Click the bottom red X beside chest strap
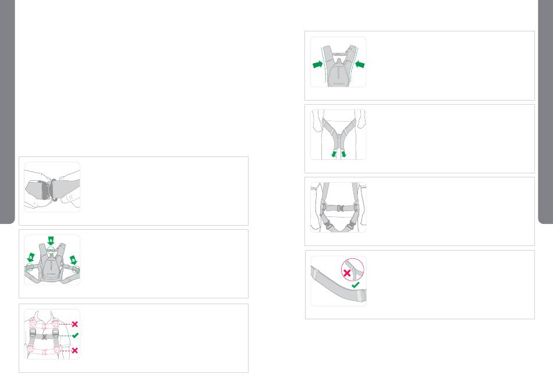This screenshot has height=392, width=553. 75,350
